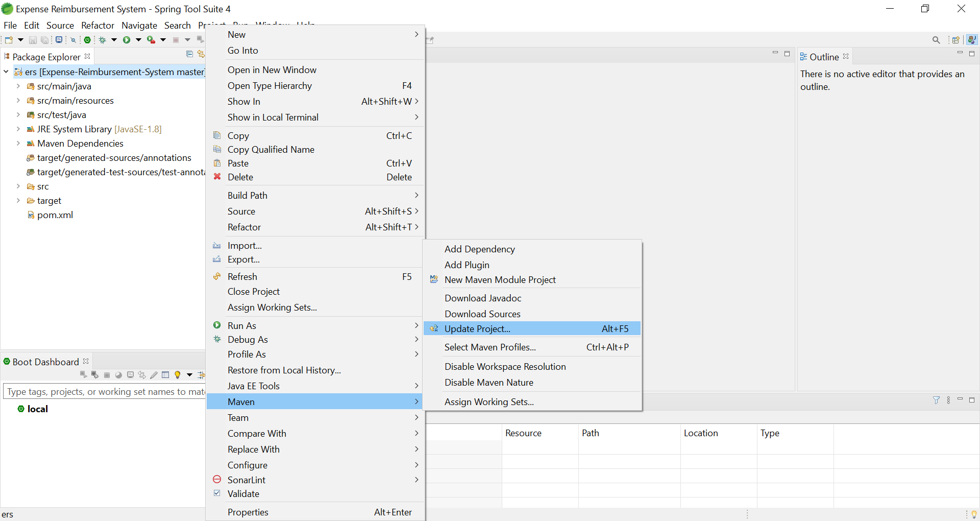This screenshot has width=980, height=521.
Task: Open Boot Dashboard view menu dropdown arrow
Action: [x=189, y=375]
